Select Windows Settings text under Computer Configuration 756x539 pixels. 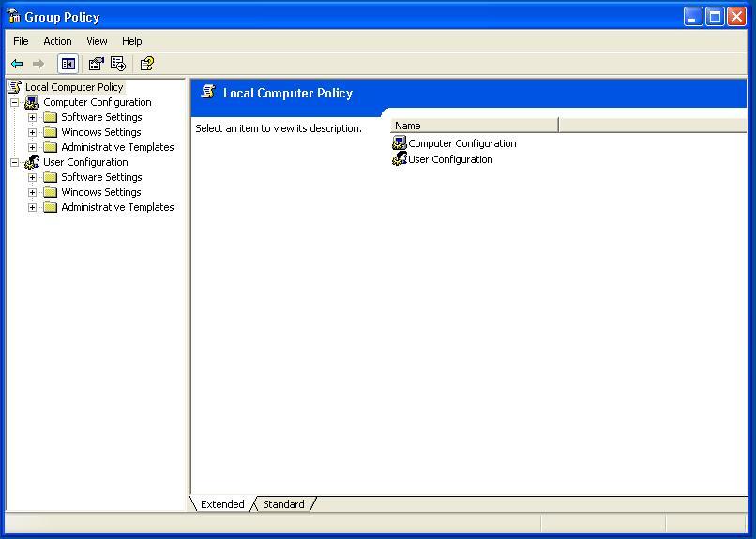[100, 132]
